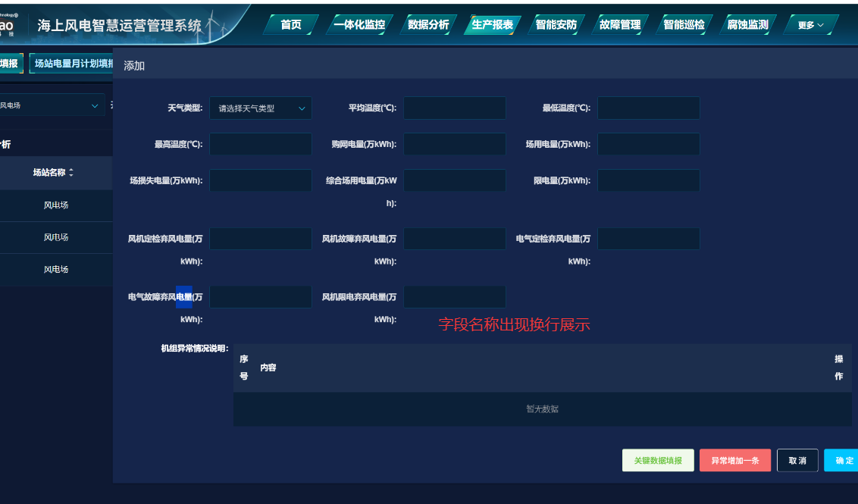Expand the 更多 navigation menu

point(810,25)
